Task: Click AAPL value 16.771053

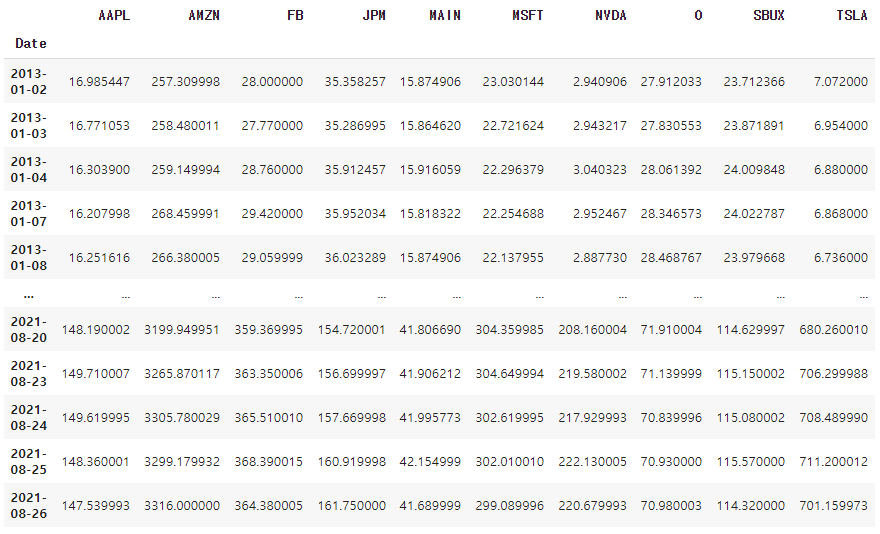Action: [x=99, y=126]
